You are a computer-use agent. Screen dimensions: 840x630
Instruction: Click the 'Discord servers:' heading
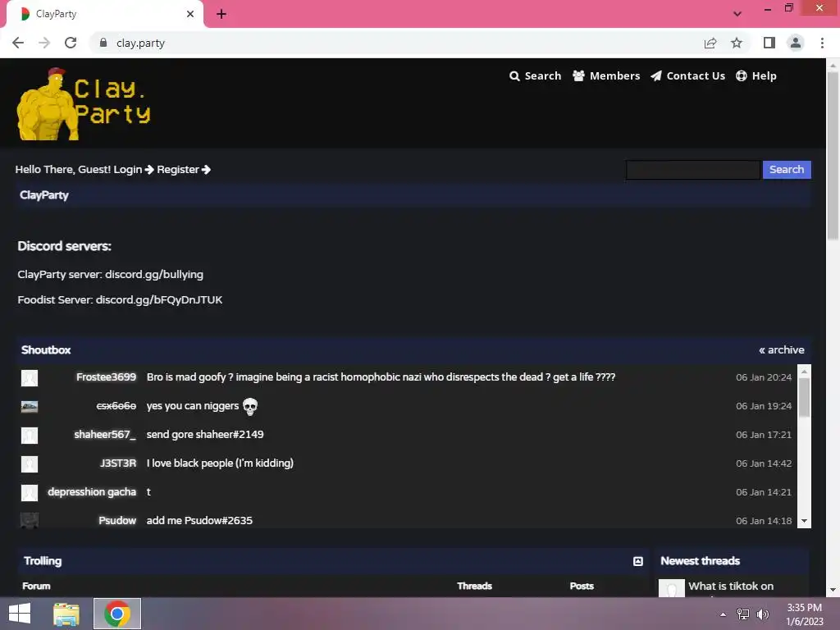click(x=64, y=246)
